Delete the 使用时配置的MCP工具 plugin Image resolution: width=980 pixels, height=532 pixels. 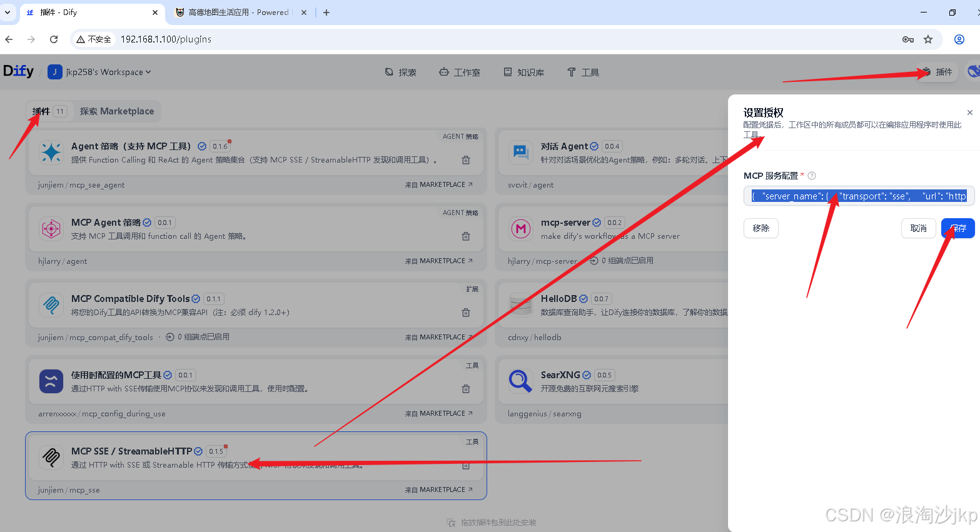pyautogui.click(x=466, y=389)
